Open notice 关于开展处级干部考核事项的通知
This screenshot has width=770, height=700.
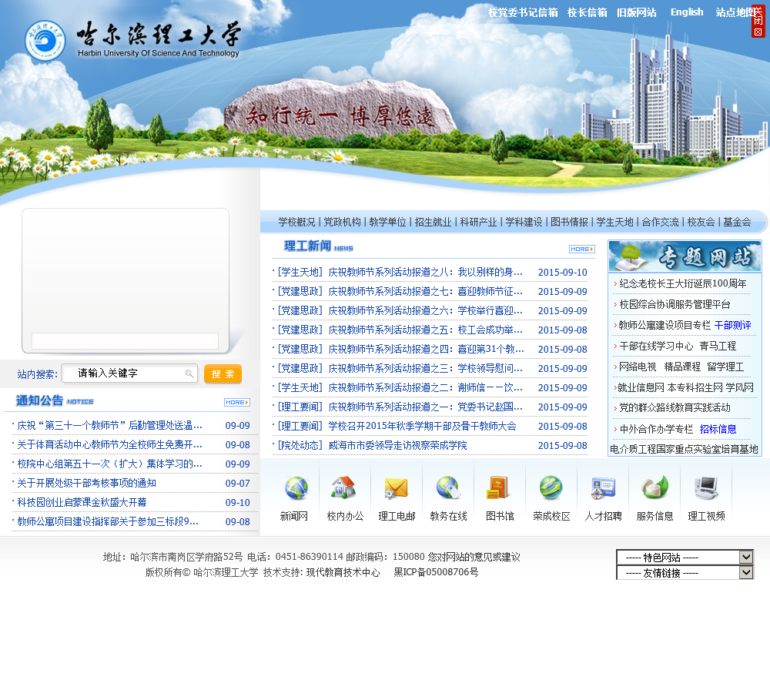click(86, 484)
